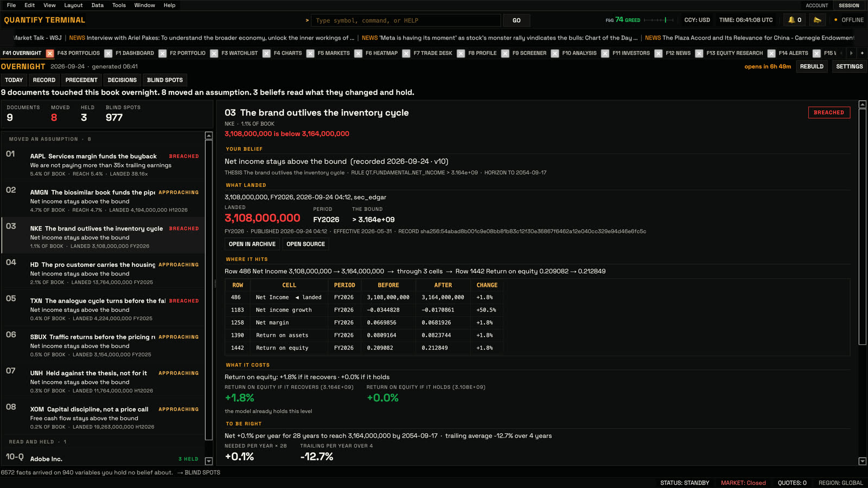Click the command prompt chevron
This screenshot has height=488, width=868.
pyautogui.click(x=307, y=21)
